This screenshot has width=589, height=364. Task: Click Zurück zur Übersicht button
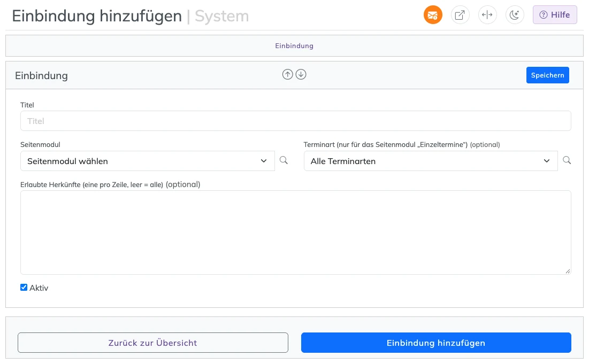click(x=153, y=343)
